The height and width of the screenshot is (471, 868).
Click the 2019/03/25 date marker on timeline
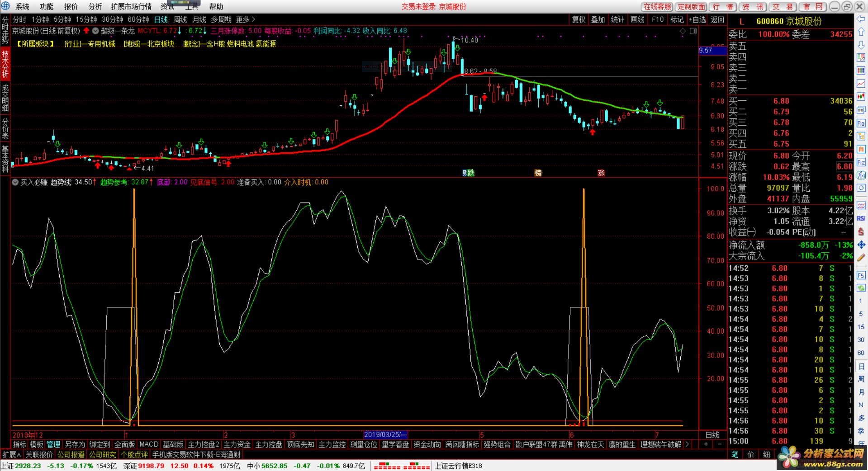coord(385,434)
